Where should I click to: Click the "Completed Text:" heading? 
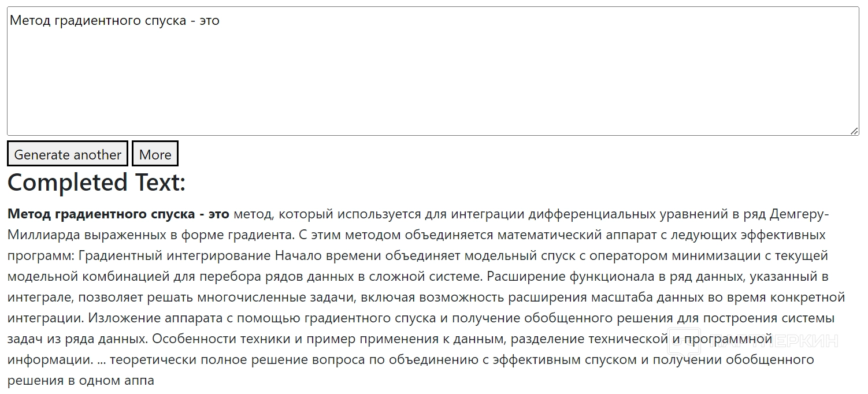(97, 183)
